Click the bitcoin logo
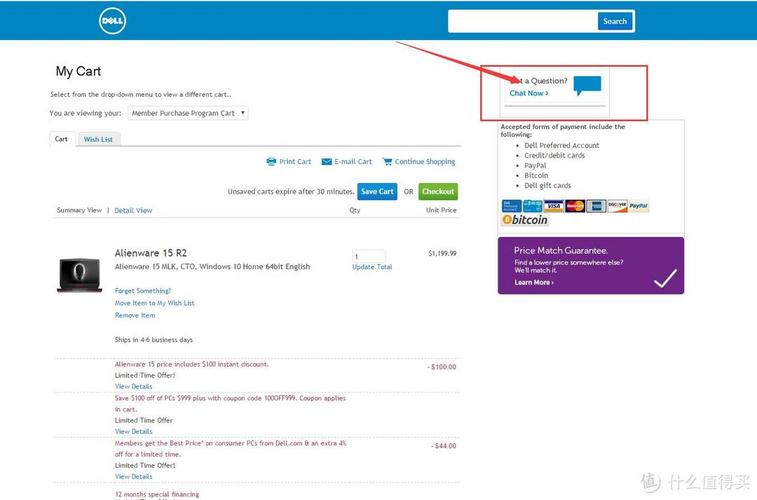757x500 pixels. coord(525,220)
